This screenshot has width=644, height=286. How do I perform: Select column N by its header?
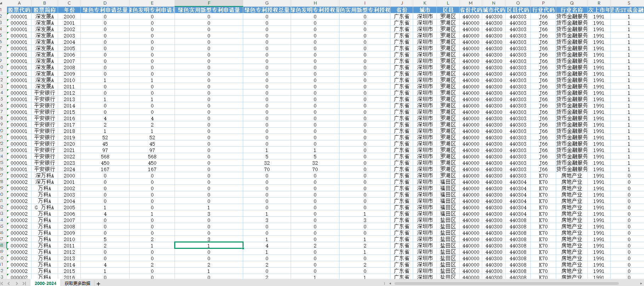(494, 3)
